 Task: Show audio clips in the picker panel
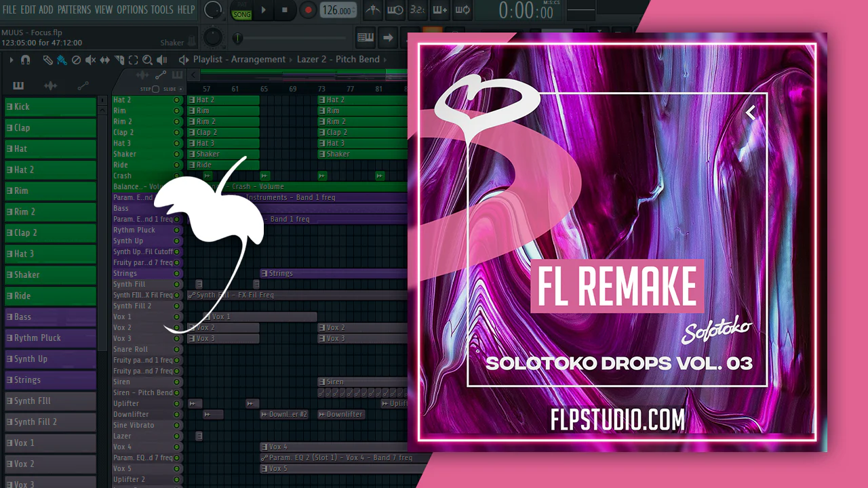click(50, 85)
